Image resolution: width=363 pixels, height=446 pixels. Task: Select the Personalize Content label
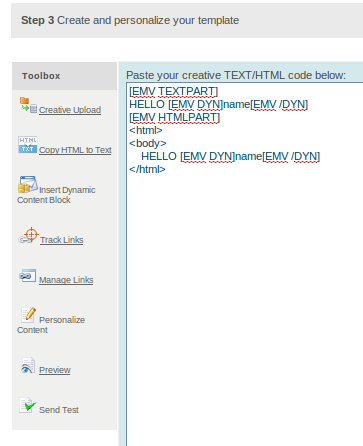[51, 325]
